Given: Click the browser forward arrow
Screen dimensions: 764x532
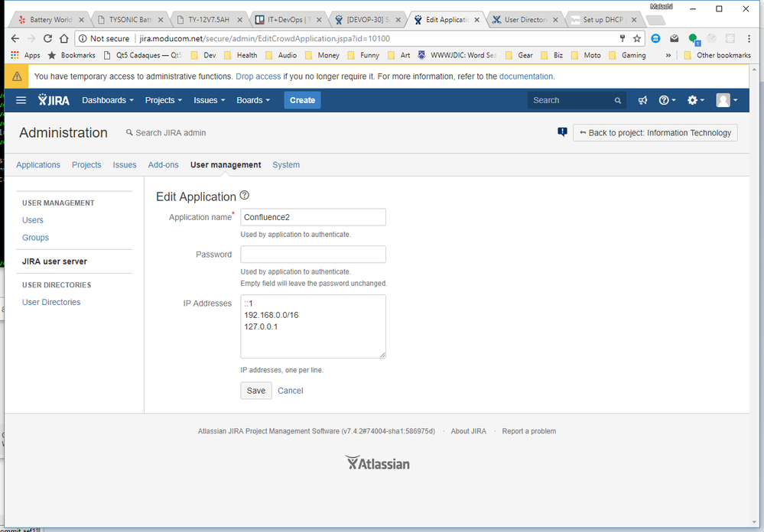Looking at the screenshot, I should [x=31, y=38].
